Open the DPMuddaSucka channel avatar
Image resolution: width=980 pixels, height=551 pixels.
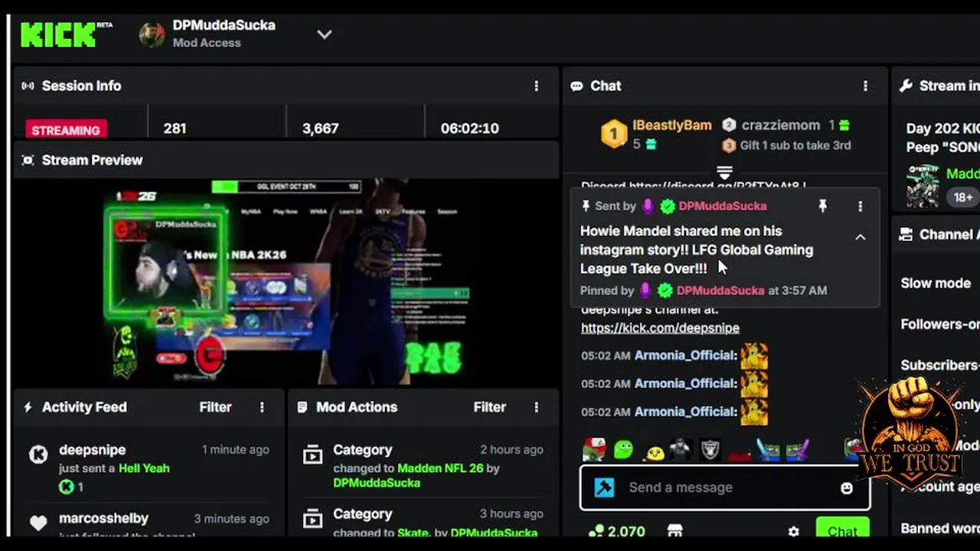coord(152,34)
